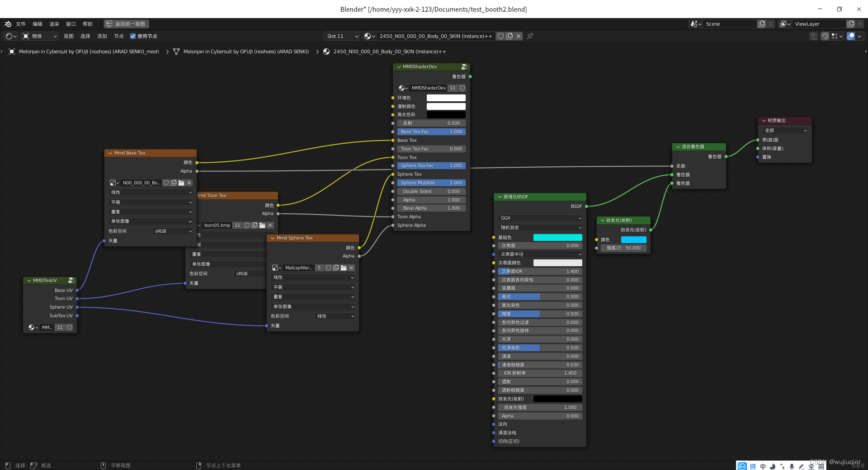Image resolution: width=868 pixels, height=470 pixels.
Task: Open the 节点 menu in the node editor
Action: coord(119,36)
